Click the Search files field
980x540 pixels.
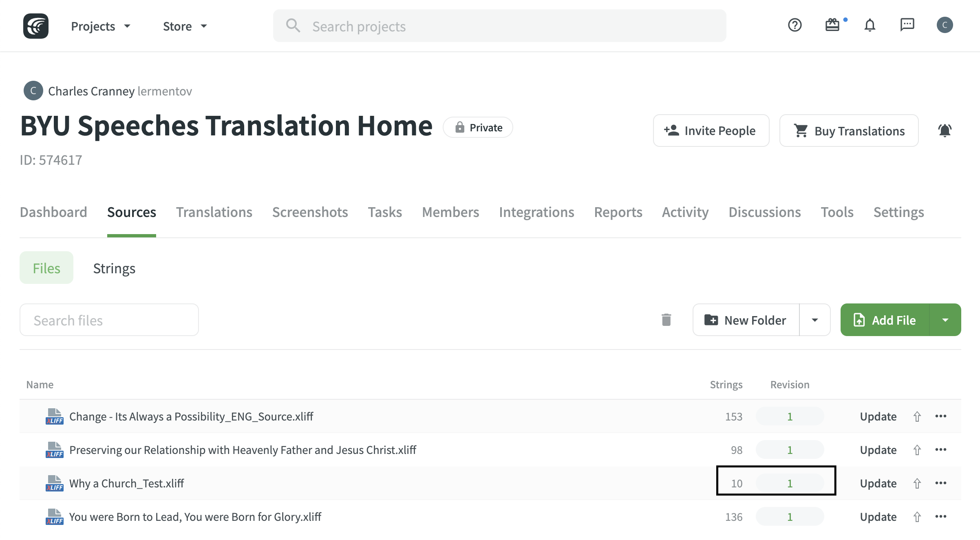click(x=109, y=320)
